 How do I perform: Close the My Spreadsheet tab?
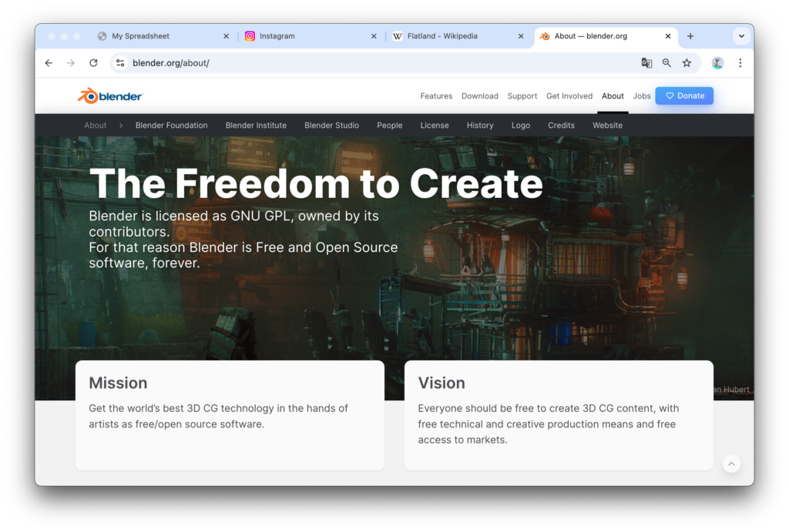(226, 36)
